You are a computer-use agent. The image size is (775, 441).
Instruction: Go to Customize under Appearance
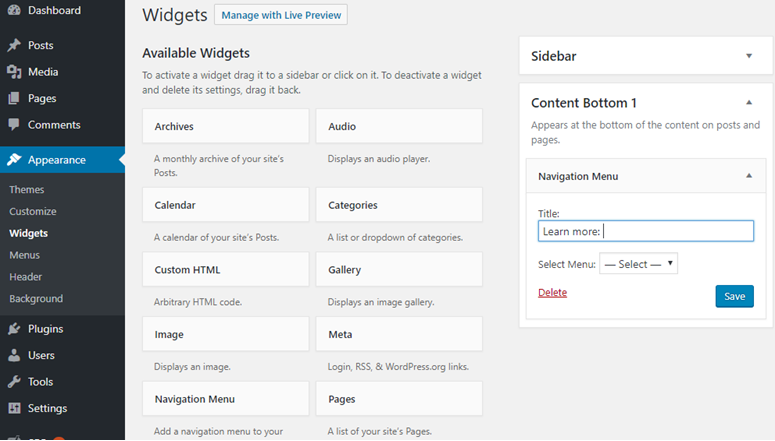[33, 211]
